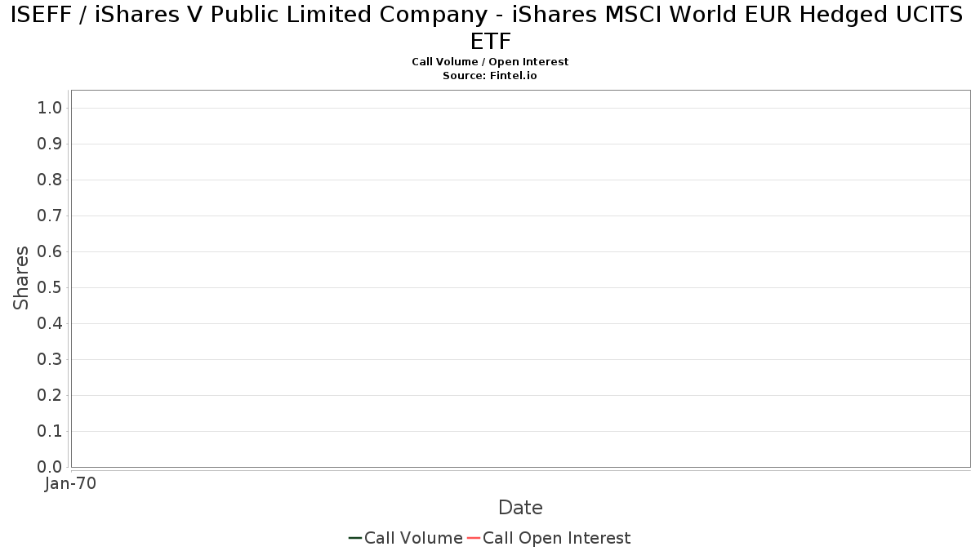
Task: Toggle the Call Open Interest legend label
Action: pyautogui.click(x=556, y=538)
